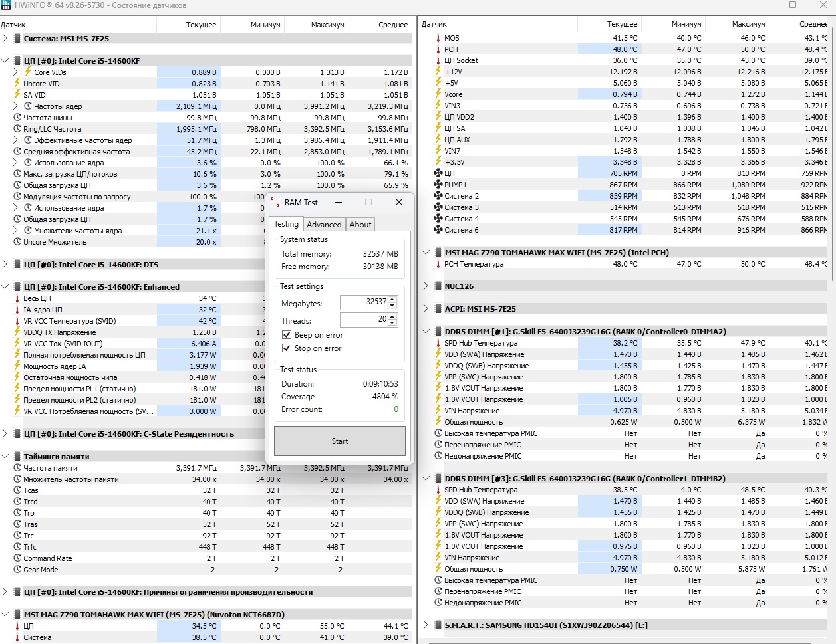Viewport: 836px width, 644px height.
Task: Click inside the Megabytes input field
Action: pyautogui.click(x=364, y=302)
